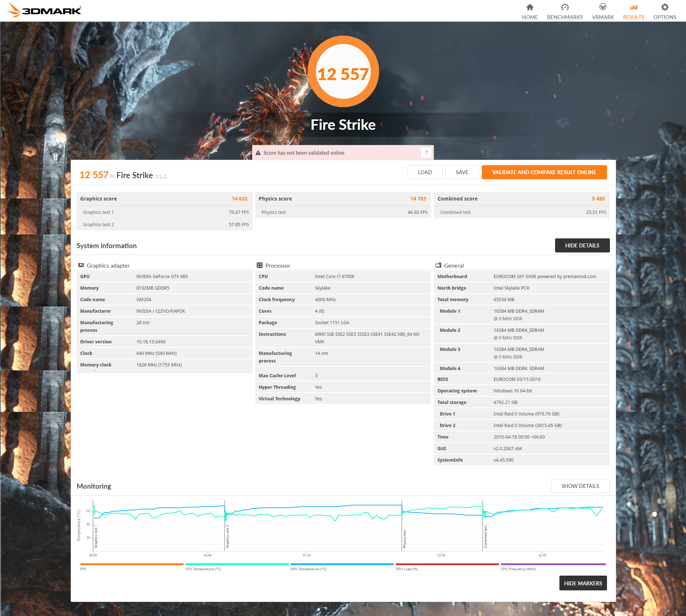This screenshot has width=686, height=616.
Task: Click the HIDE MARKERS button
Action: 583,583
